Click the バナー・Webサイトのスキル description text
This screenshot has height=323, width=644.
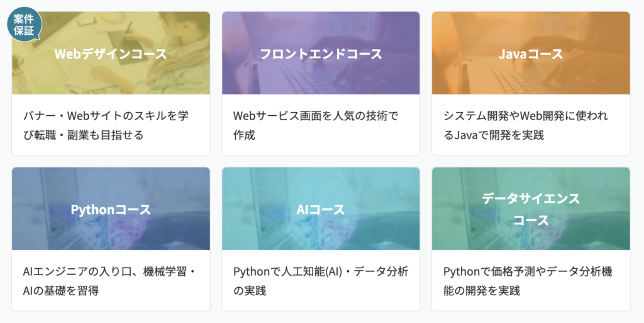click(106, 125)
